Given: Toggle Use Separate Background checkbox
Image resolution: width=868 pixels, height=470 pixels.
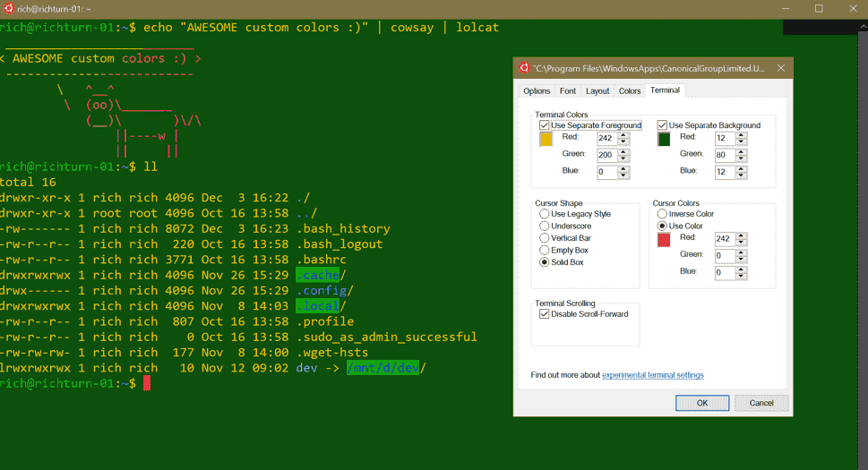Looking at the screenshot, I should (x=662, y=125).
